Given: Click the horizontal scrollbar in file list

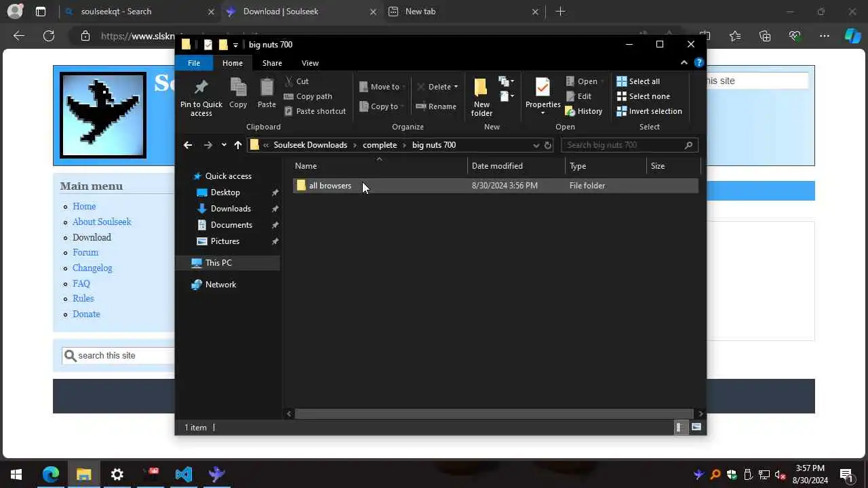Looking at the screenshot, I should pos(494,413).
